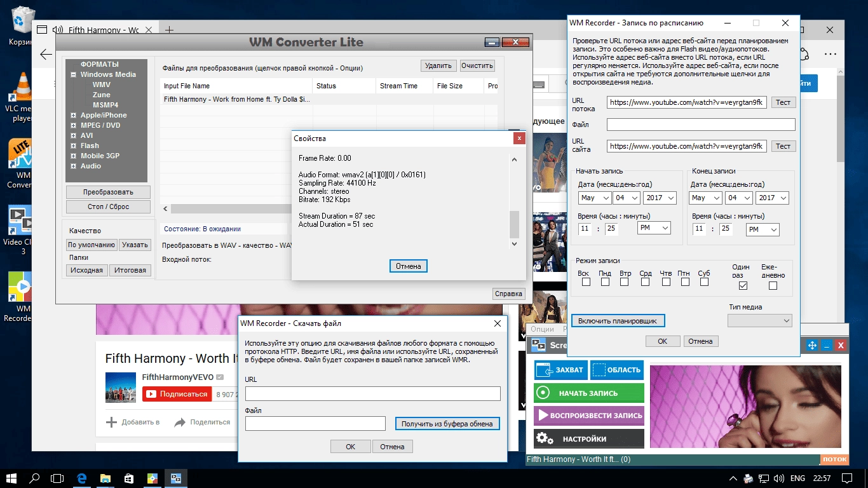The image size is (868, 488).
Task: Check the Суб day checkbox
Action: point(704,282)
